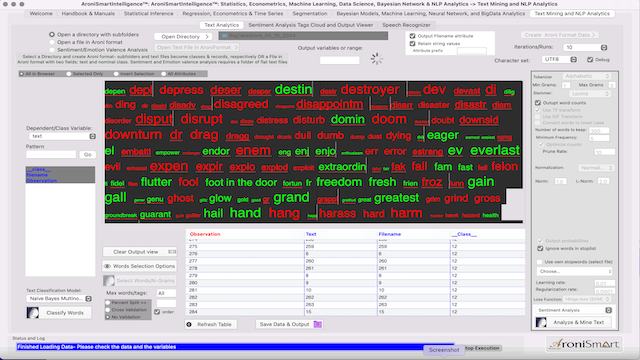Viewport: 640px width, 360px height.
Task: Open the Handbook & Manuals tab
Action: (88, 13)
